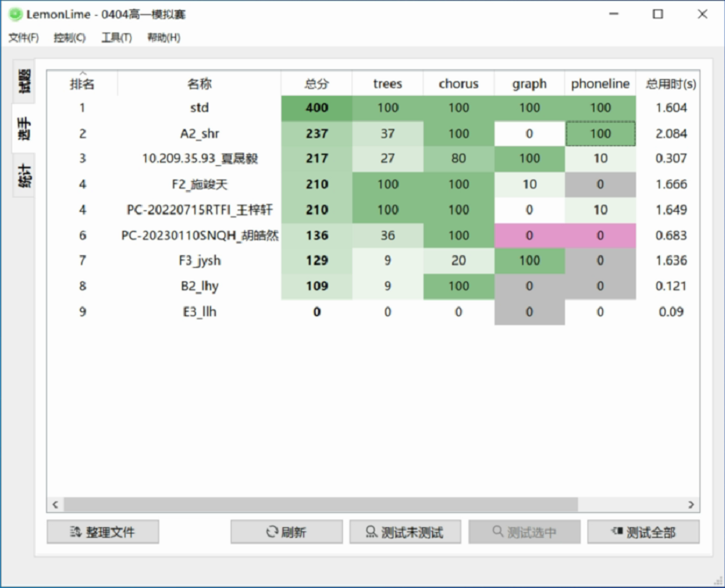Screen dimensions: 725x588
Task: Open the 帮助(H) menu
Action: tap(164, 38)
